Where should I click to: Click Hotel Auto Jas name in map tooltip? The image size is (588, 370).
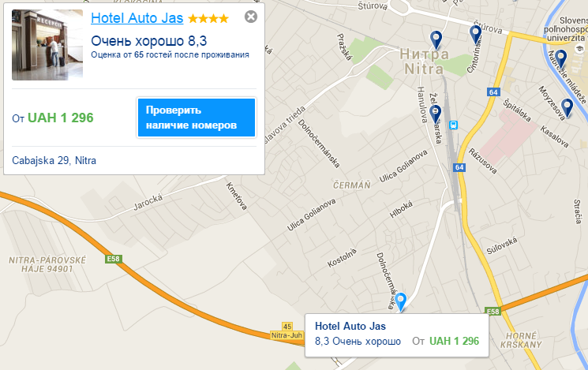350,326
